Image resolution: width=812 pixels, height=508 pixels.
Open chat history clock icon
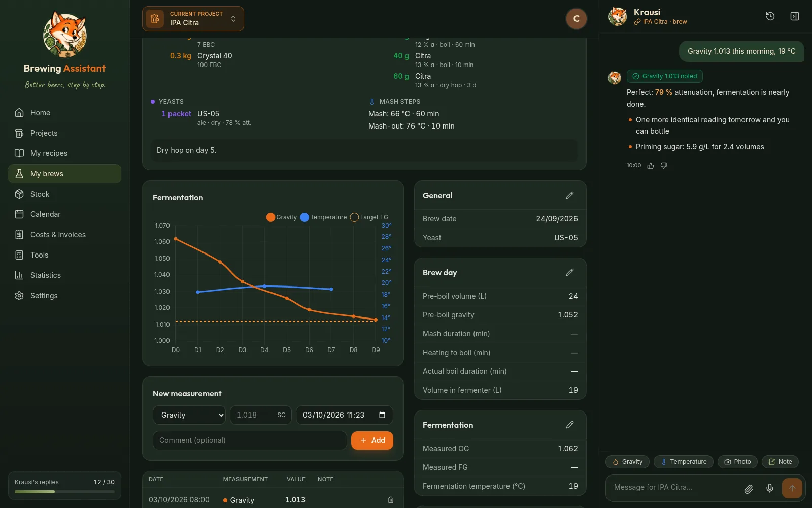coord(770,16)
